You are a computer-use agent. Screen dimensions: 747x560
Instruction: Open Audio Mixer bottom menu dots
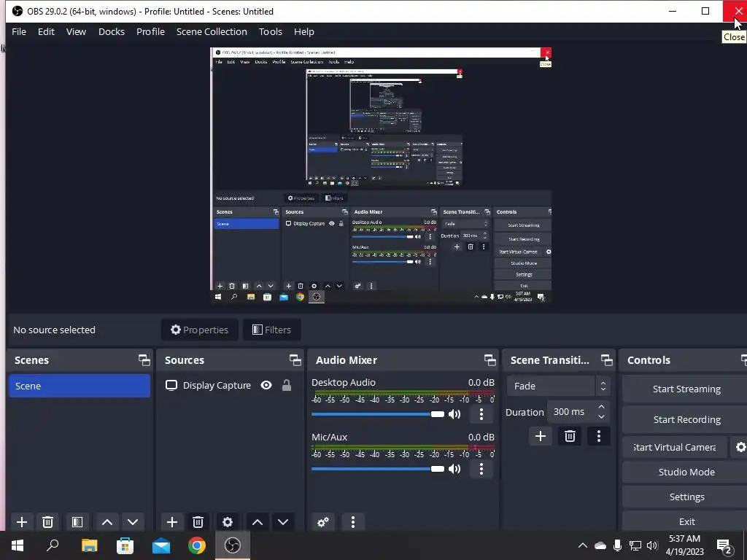pos(353,522)
